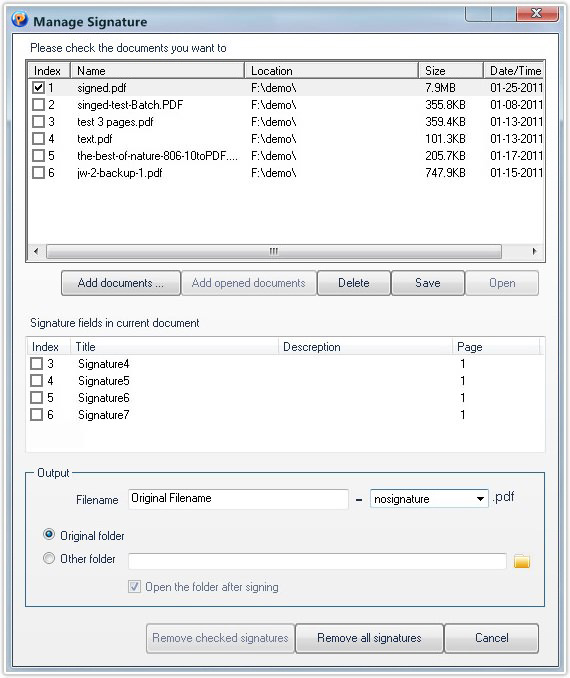Check the test 3 pages.pdf checkbox
570x678 pixels.
(x=38, y=122)
